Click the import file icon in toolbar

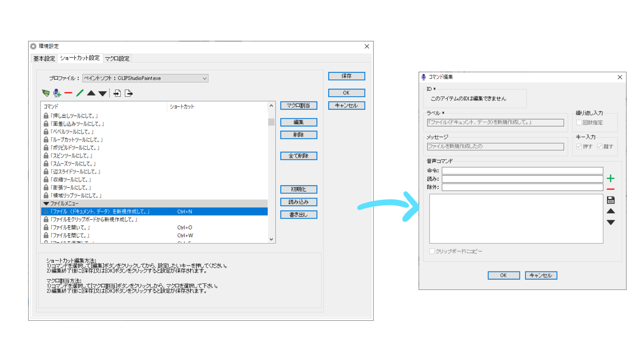pyautogui.click(x=117, y=93)
